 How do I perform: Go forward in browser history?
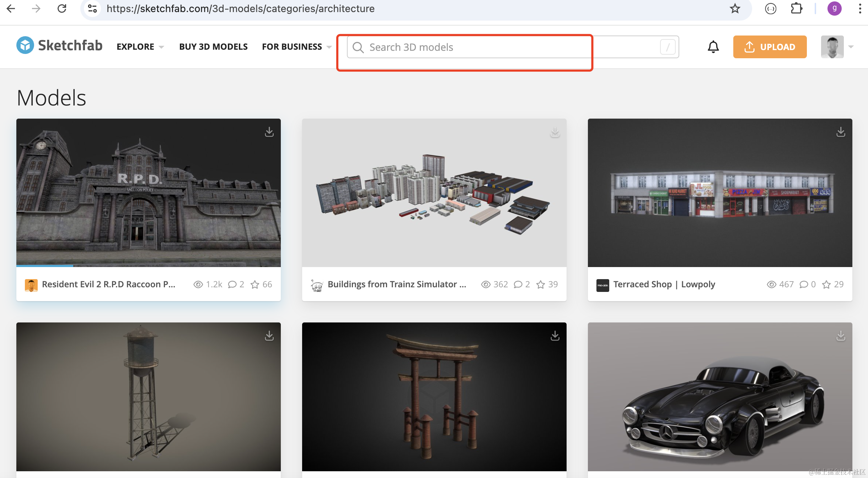36,9
